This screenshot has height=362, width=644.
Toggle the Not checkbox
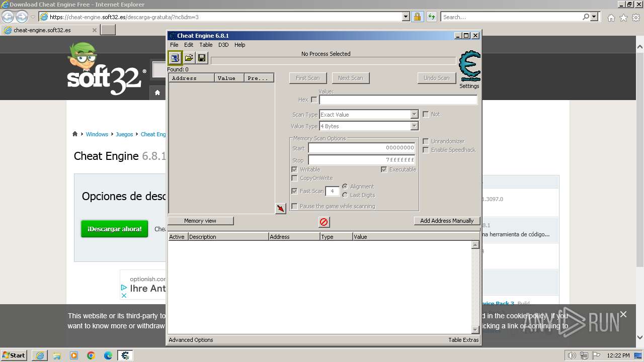tap(426, 114)
